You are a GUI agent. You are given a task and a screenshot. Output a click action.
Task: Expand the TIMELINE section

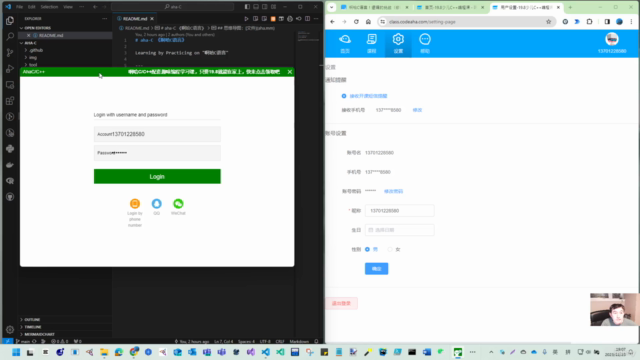[33, 327]
